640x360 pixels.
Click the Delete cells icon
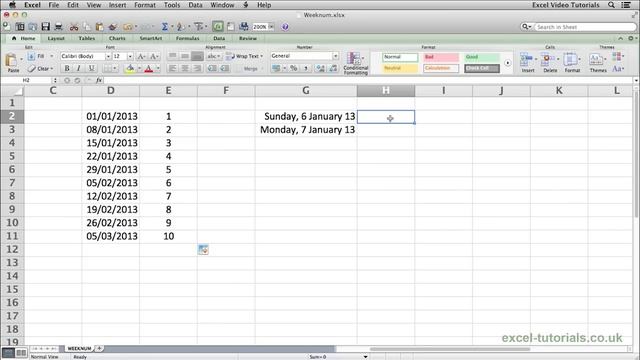550,62
